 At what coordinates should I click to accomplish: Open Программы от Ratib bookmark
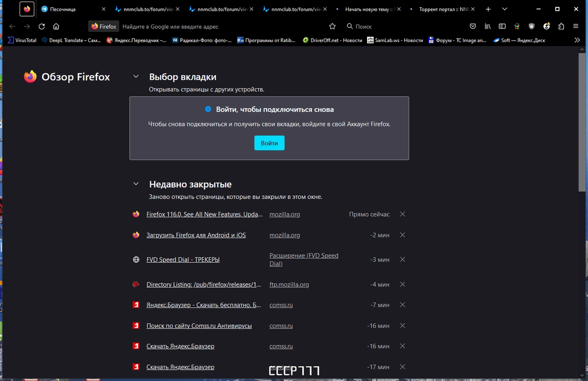click(x=267, y=40)
